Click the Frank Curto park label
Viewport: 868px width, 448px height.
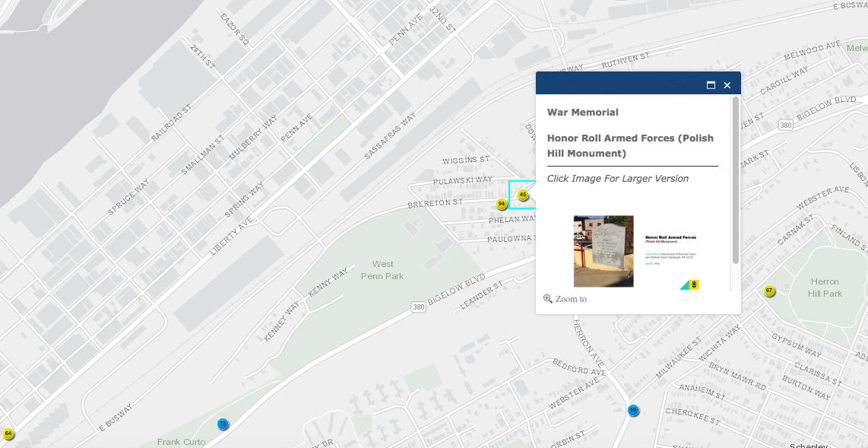[181, 442]
